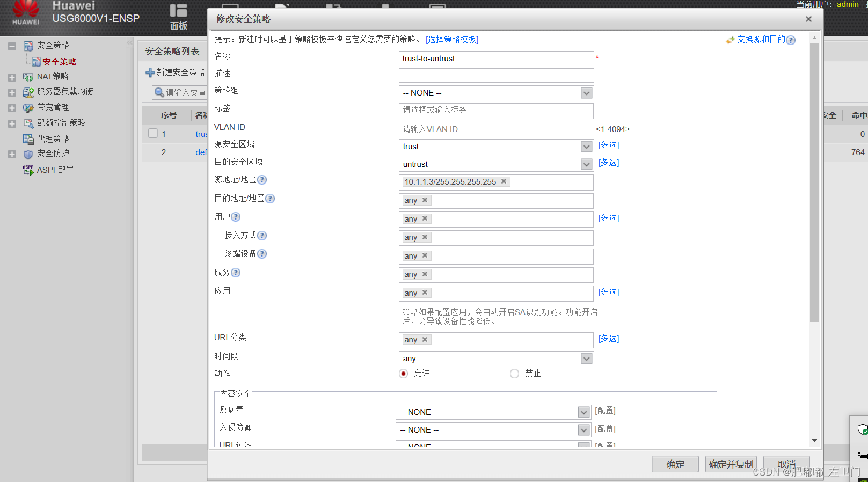Expand the 带宽管理 tree node
Screen dimensions: 868x482
[12, 108]
